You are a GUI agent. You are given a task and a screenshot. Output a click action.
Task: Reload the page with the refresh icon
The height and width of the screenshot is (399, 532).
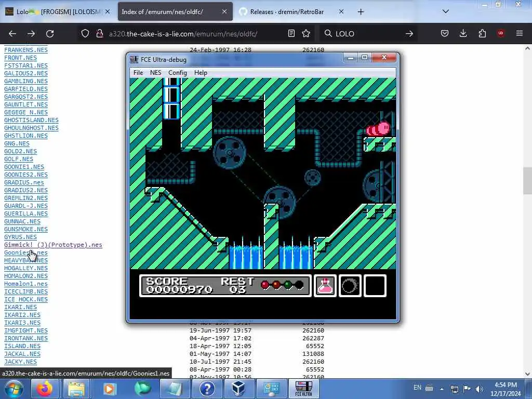[50, 34]
